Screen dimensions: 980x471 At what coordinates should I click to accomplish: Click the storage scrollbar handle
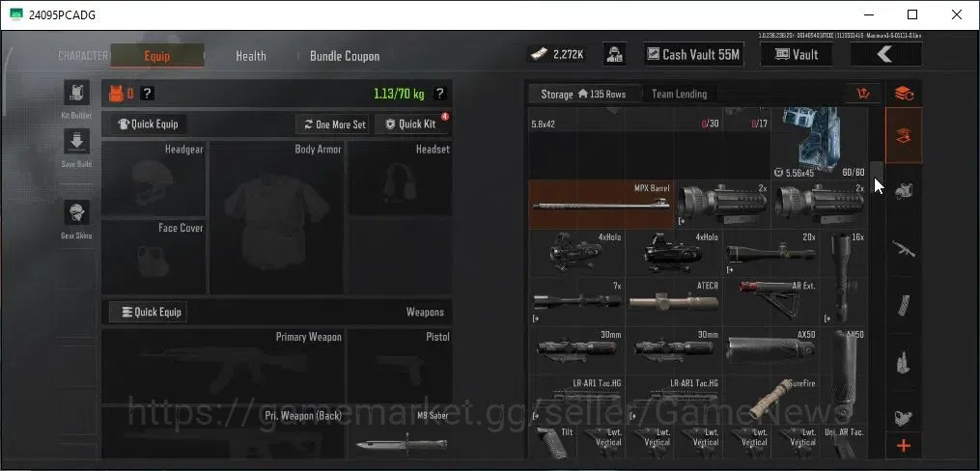coord(877,178)
